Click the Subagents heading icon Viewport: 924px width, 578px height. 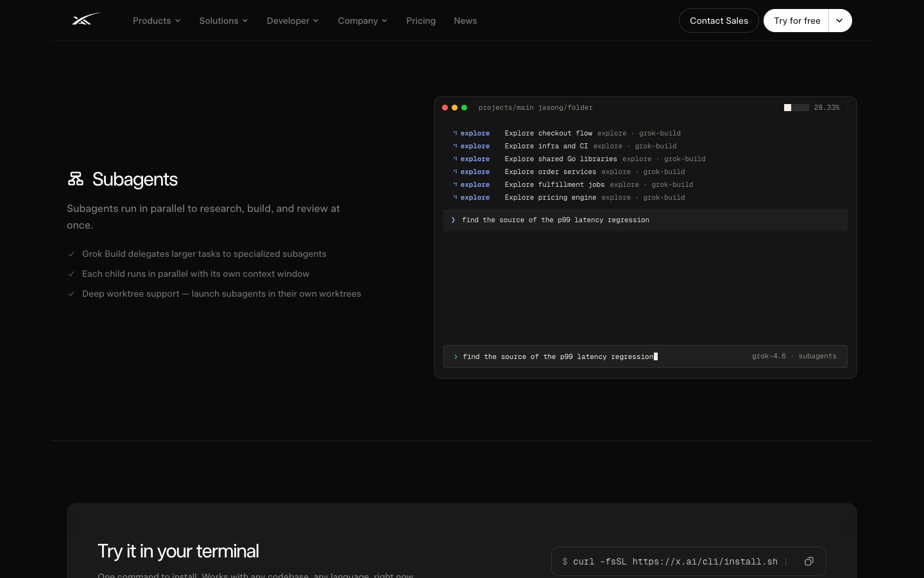pos(76,179)
